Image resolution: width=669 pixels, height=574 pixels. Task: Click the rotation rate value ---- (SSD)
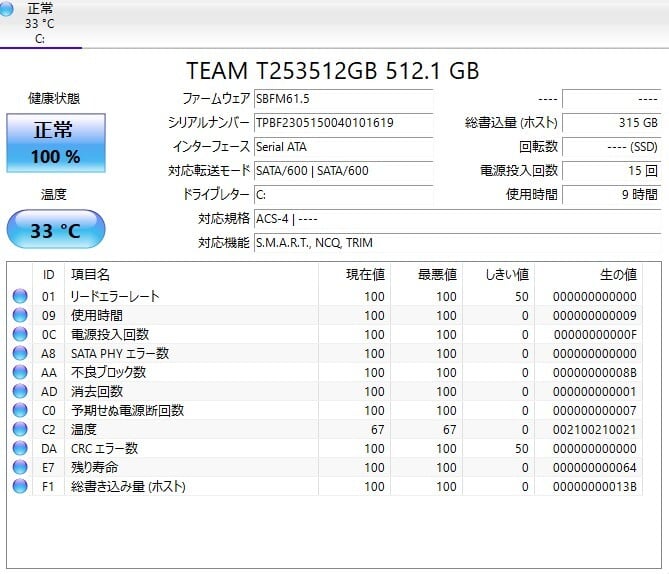[612, 147]
